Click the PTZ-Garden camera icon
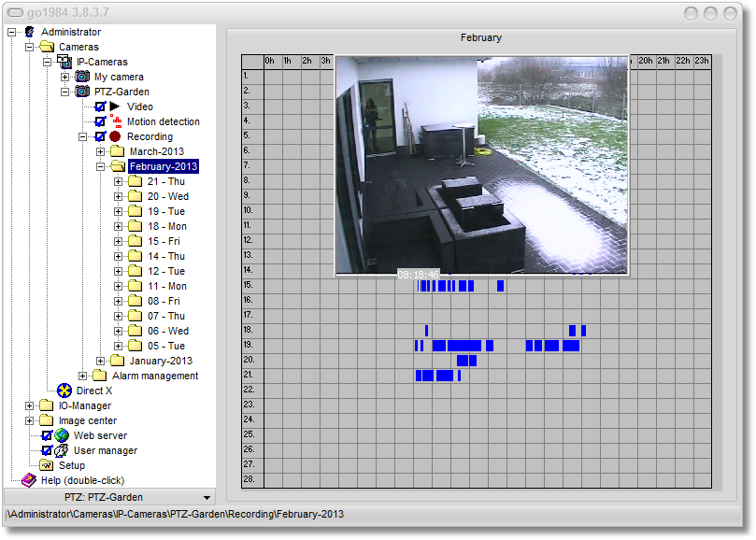The image size is (756, 540). [x=82, y=92]
